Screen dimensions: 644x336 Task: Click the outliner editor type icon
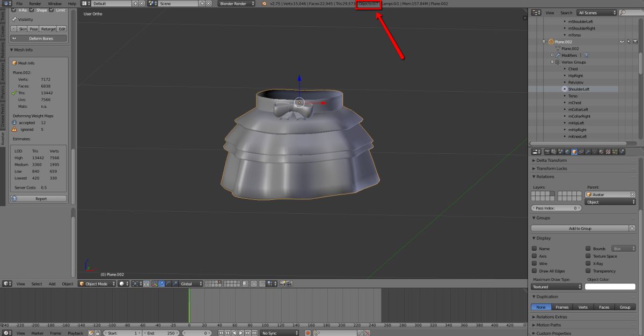click(537, 12)
